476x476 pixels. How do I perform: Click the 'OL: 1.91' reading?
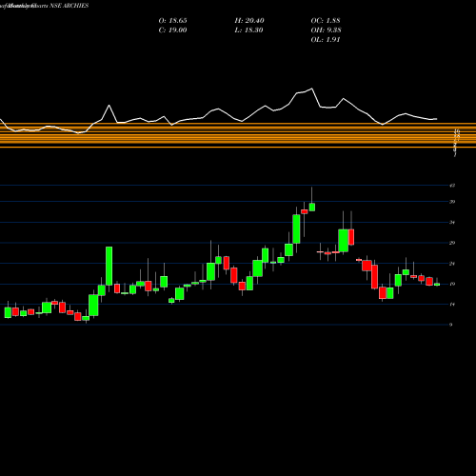tap(326, 40)
